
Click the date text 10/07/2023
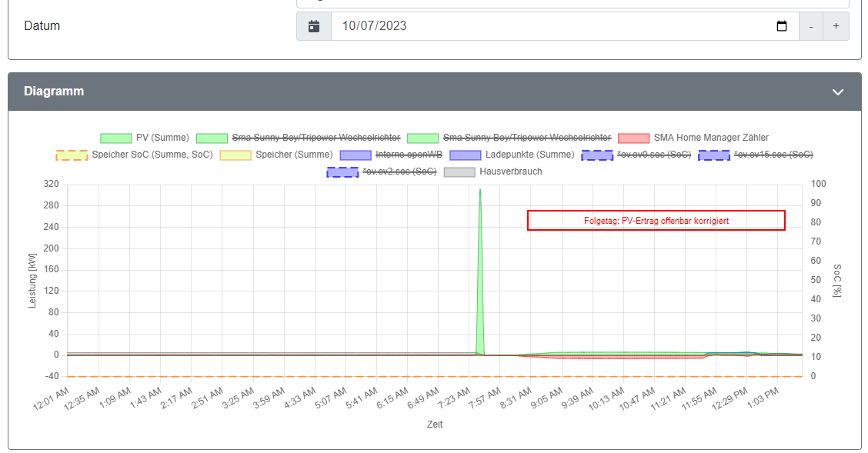(375, 26)
